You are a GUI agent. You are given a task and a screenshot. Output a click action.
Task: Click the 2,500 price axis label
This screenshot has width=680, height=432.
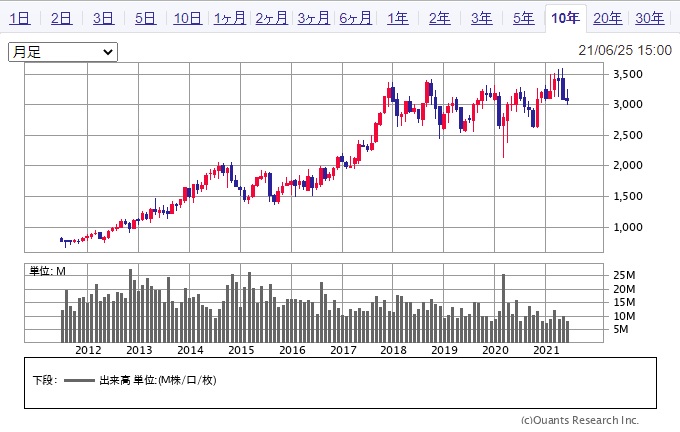pyautogui.click(x=628, y=135)
